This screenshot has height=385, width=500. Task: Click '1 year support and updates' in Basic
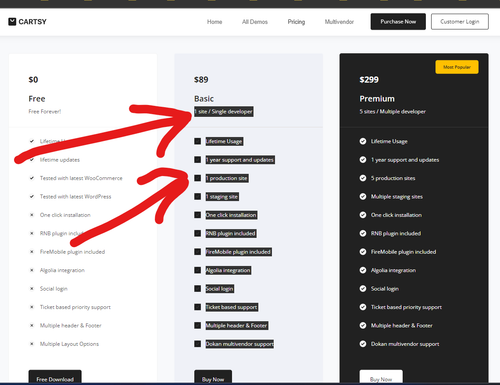click(240, 160)
